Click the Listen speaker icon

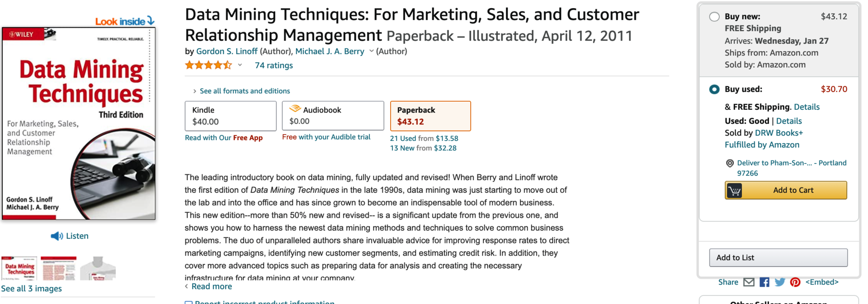click(x=57, y=236)
